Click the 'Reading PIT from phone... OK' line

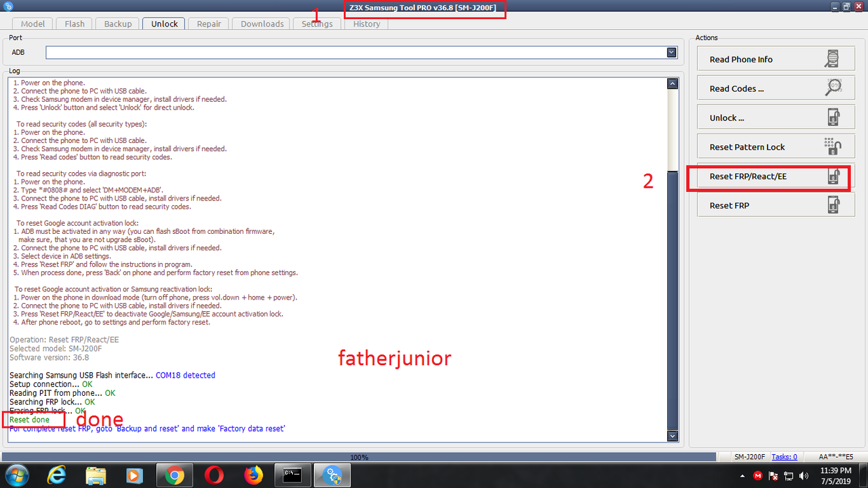coord(62,393)
